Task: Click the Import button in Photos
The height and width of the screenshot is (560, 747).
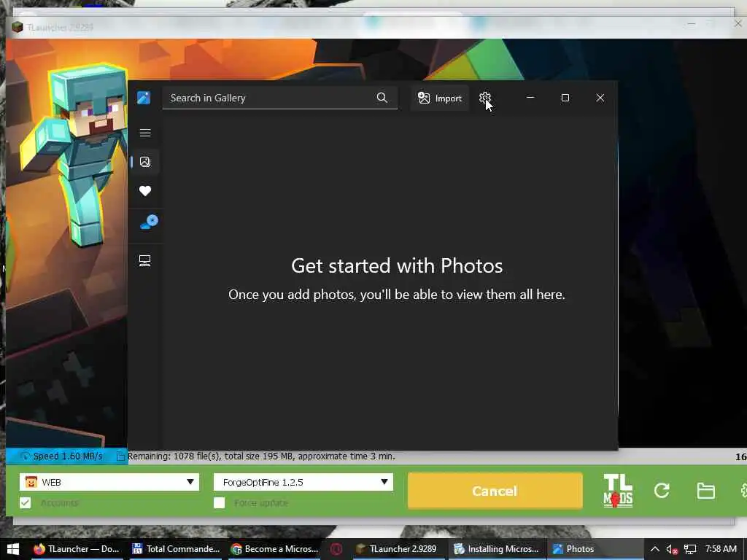Action: [440, 98]
